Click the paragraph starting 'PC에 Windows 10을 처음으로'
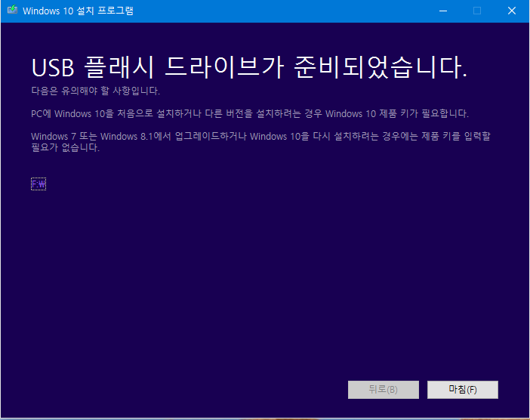 (x=250, y=113)
